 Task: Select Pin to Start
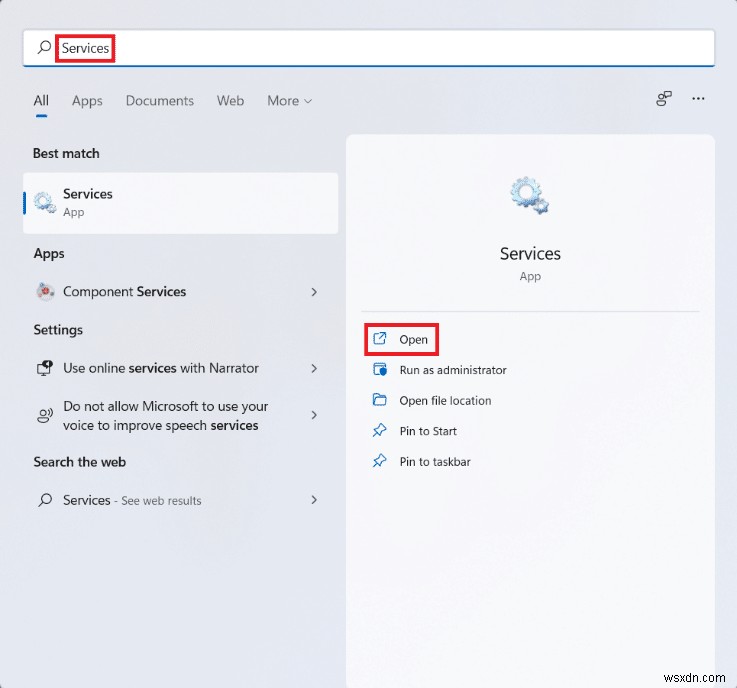pyautogui.click(x=428, y=431)
